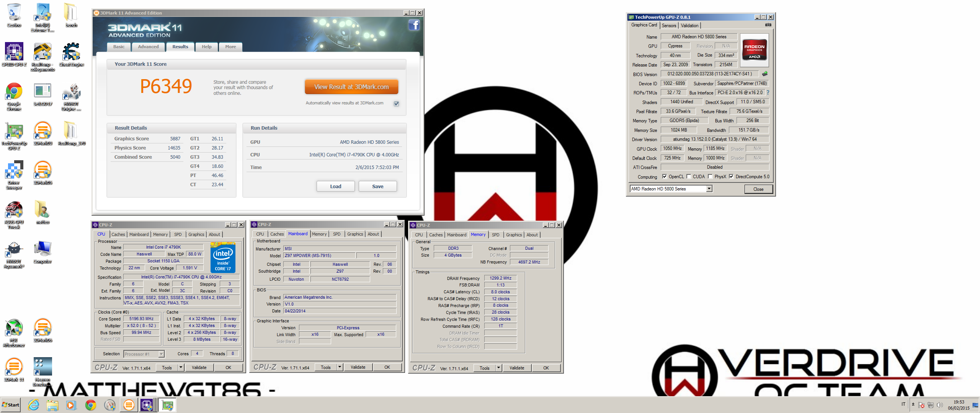Open Chrome from the taskbar
This screenshot has height=413, width=980.
[x=91, y=405]
